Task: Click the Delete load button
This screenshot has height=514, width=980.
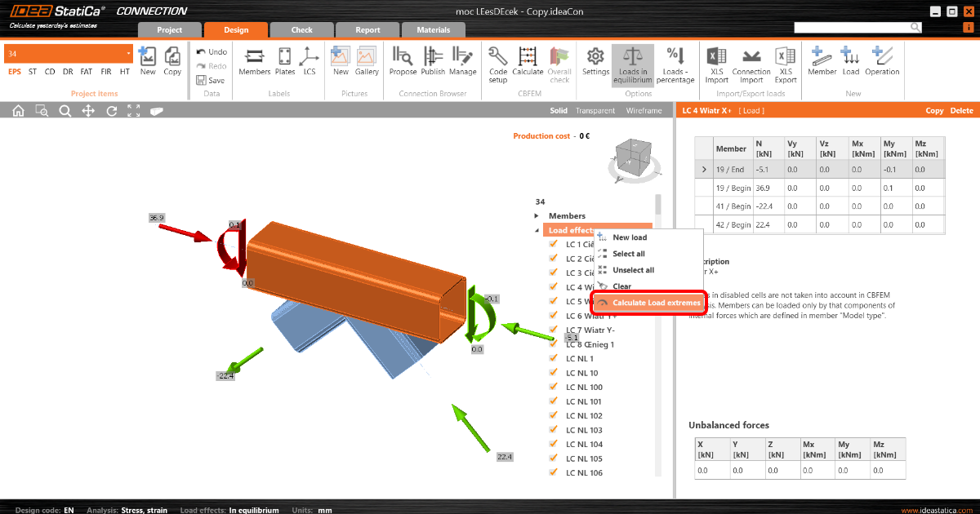Action: pyautogui.click(x=961, y=111)
